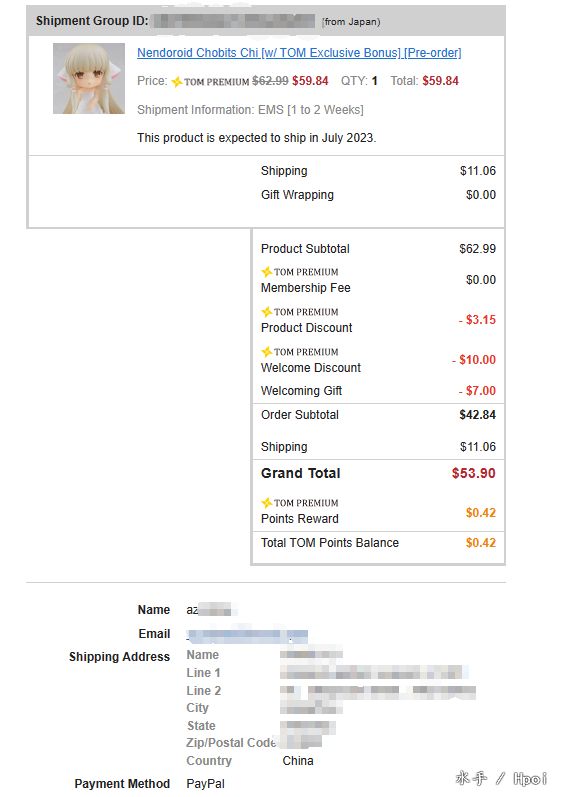563x797 pixels.
Task: Click the Shipment Information EMS text
Action: pyautogui.click(x=251, y=110)
